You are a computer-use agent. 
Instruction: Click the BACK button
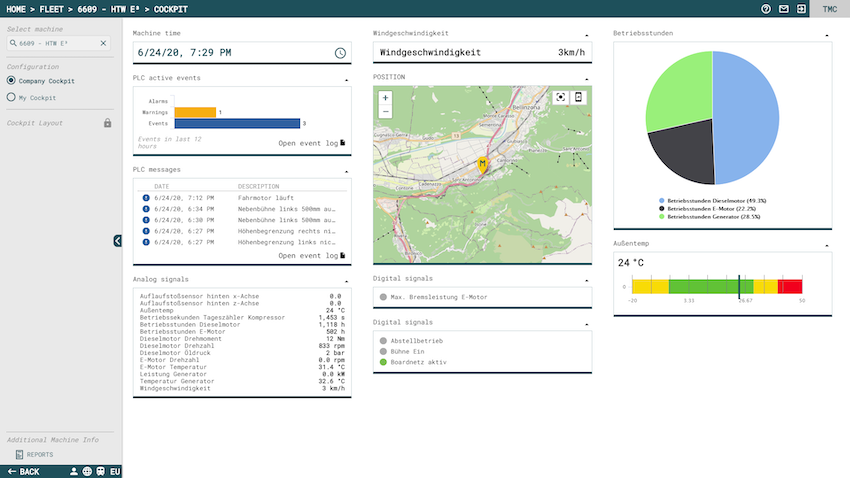pos(23,471)
